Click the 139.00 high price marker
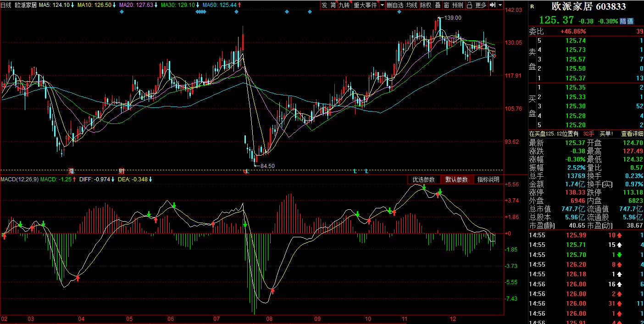This screenshot has height=324, width=644. click(x=452, y=18)
